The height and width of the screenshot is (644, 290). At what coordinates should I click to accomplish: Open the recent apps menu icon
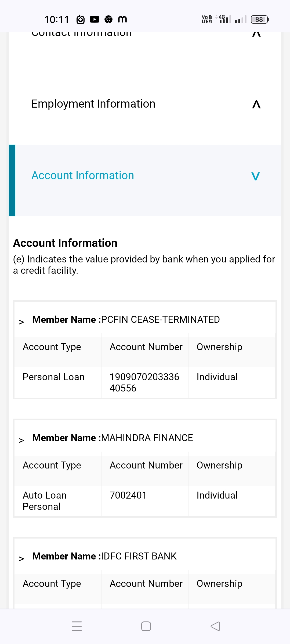[77, 626]
